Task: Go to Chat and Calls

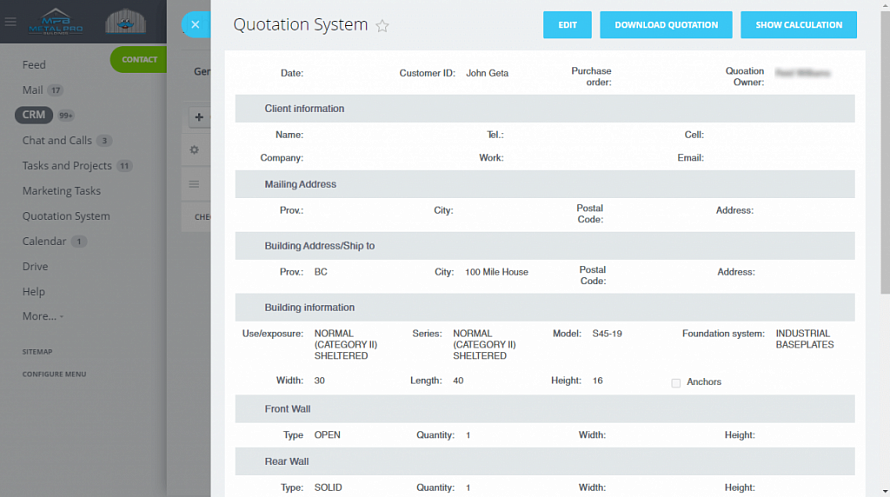Action: pyautogui.click(x=57, y=141)
